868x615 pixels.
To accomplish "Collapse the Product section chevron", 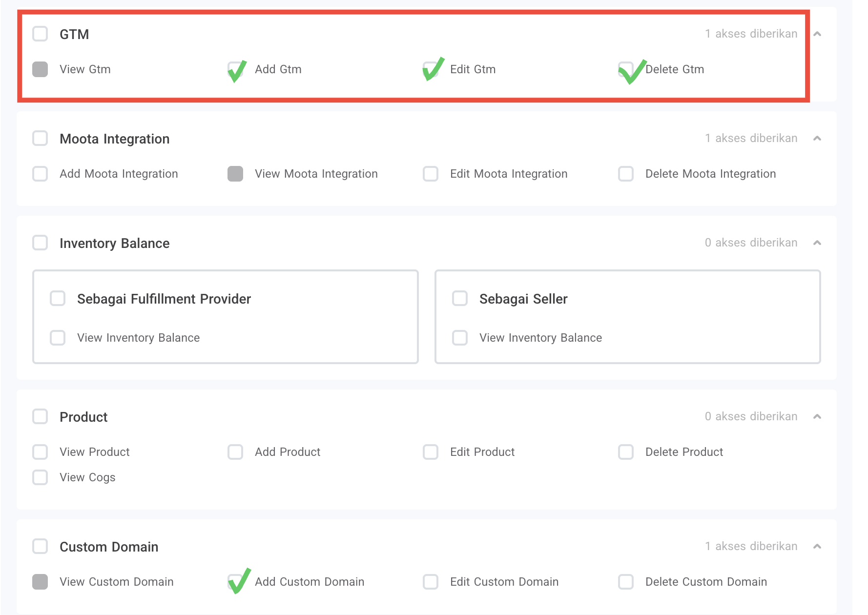I will click(817, 417).
